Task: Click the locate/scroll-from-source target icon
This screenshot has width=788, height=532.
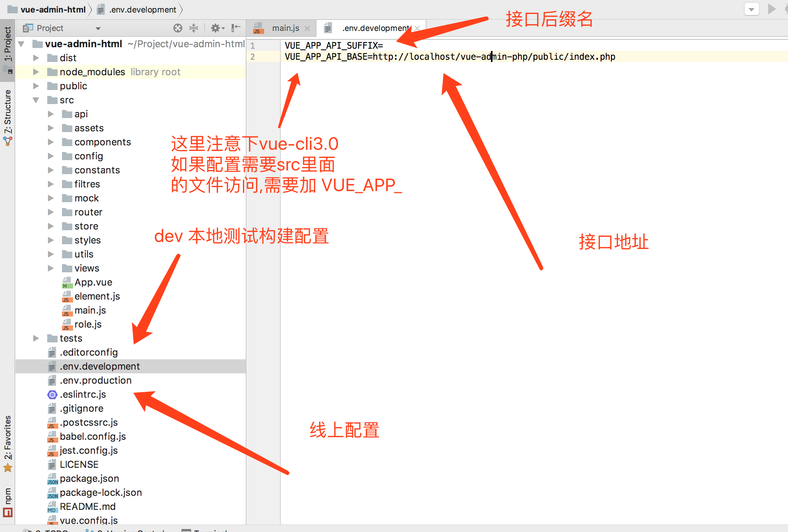Action: tap(178, 28)
